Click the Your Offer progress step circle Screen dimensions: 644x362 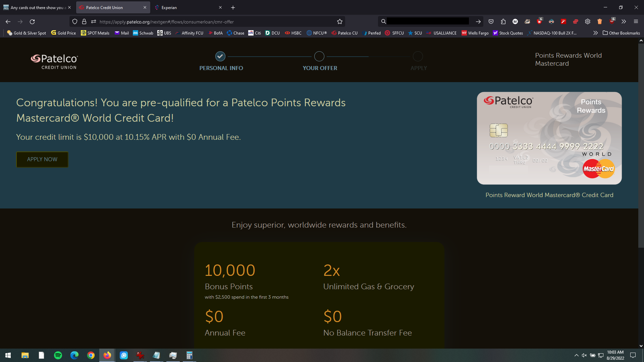pyautogui.click(x=319, y=56)
